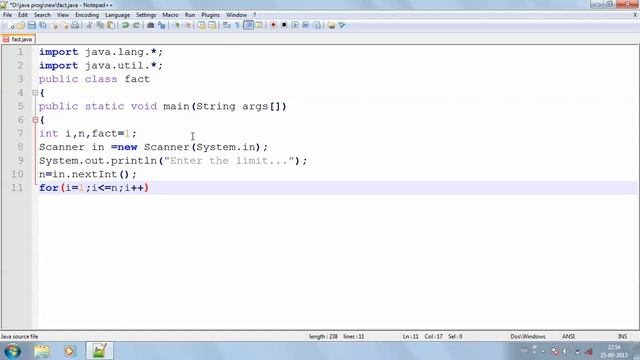Open the Plugins menu
Viewport: 640px width, 360px height.
(x=210, y=15)
